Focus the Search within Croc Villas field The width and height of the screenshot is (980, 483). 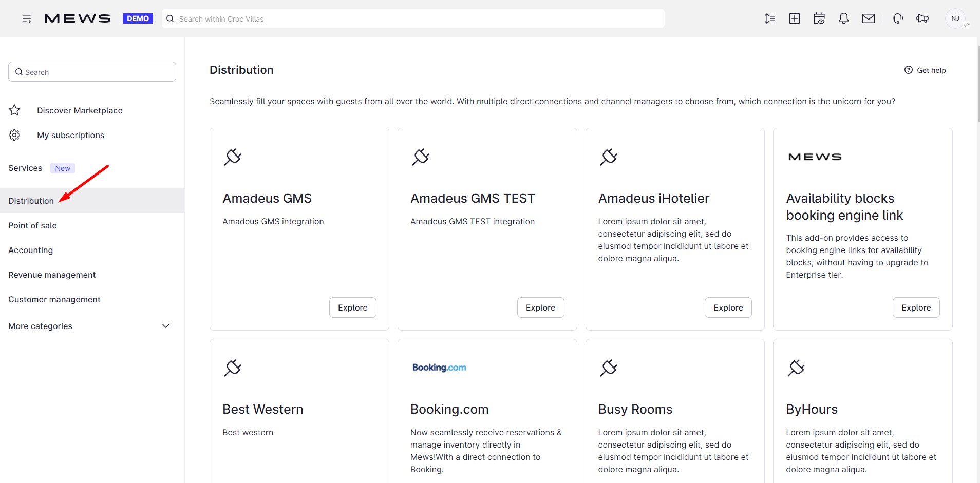coord(413,18)
